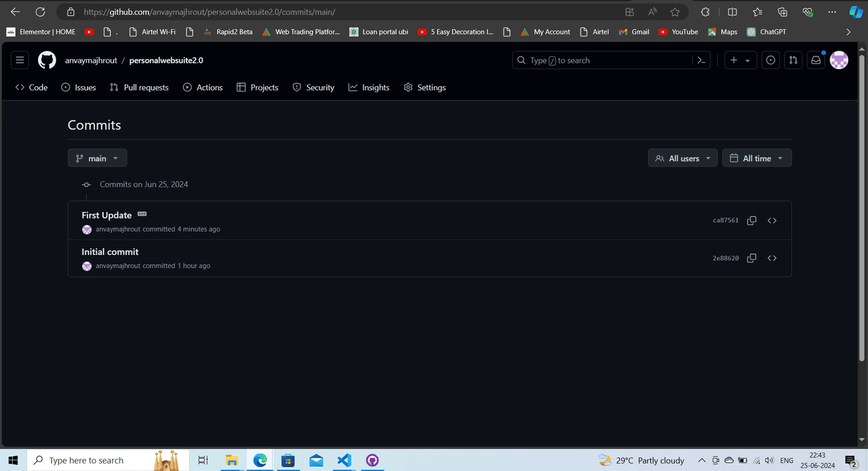Expand the create new plus dropdown
868x471 pixels.
(x=739, y=60)
